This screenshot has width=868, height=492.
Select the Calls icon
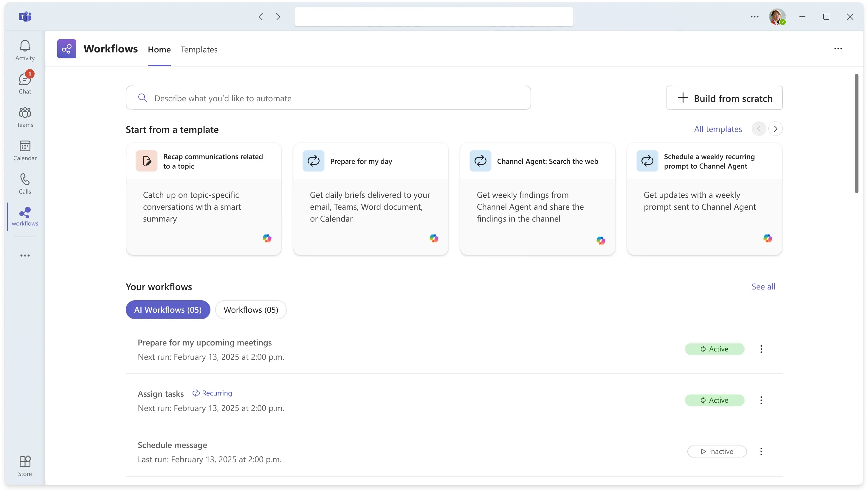pyautogui.click(x=24, y=183)
